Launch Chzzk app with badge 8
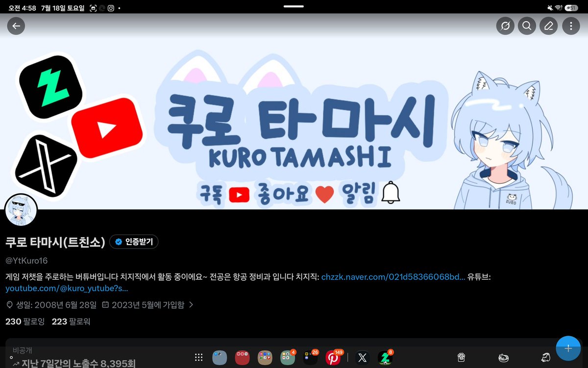This screenshot has width=588, height=368. (385, 358)
